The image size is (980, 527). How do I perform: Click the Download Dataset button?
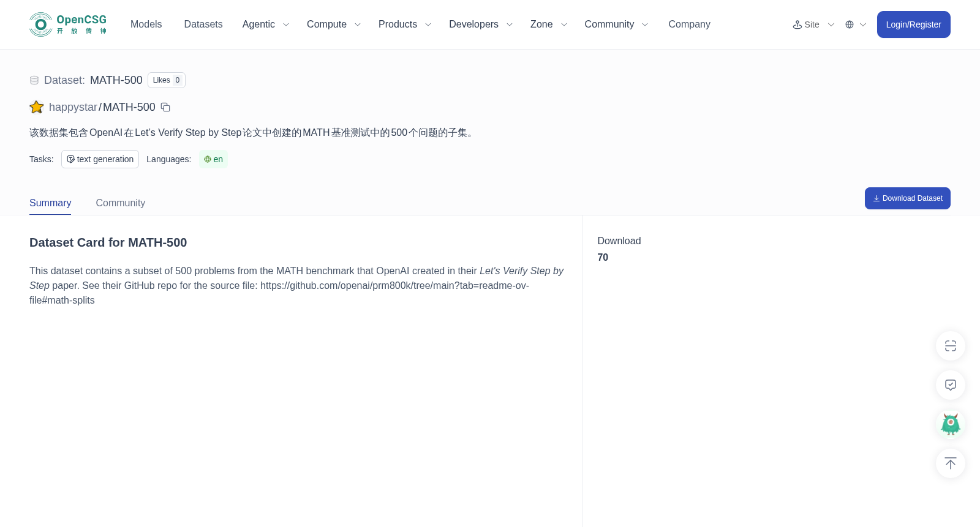(907, 198)
